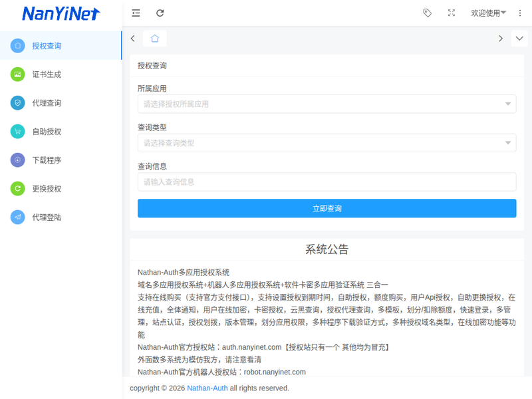Click the paper plane icon beside 代理登陆

pos(18,217)
